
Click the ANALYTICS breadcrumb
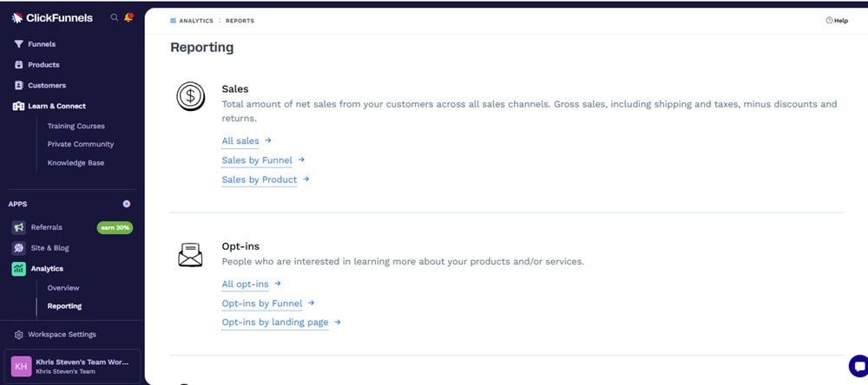point(196,21)
